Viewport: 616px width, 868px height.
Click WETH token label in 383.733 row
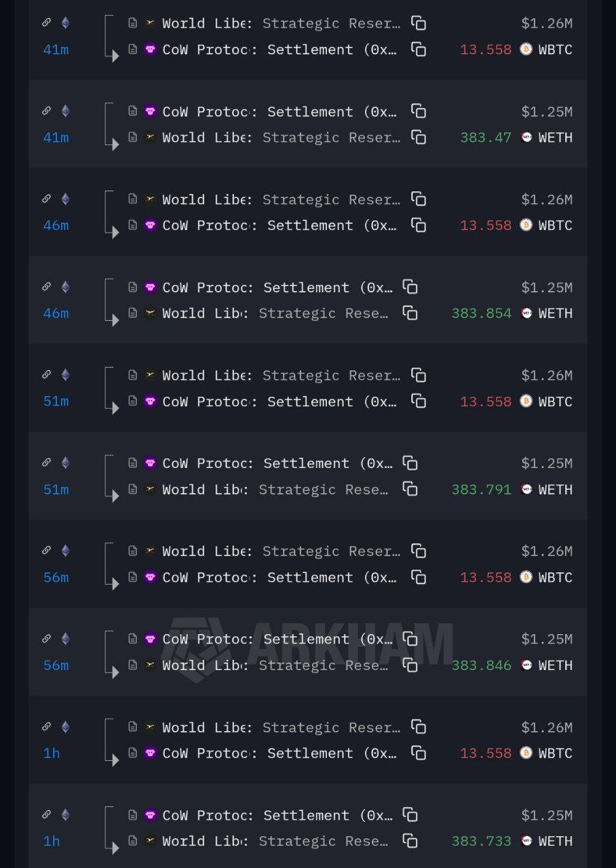[555, 841]
